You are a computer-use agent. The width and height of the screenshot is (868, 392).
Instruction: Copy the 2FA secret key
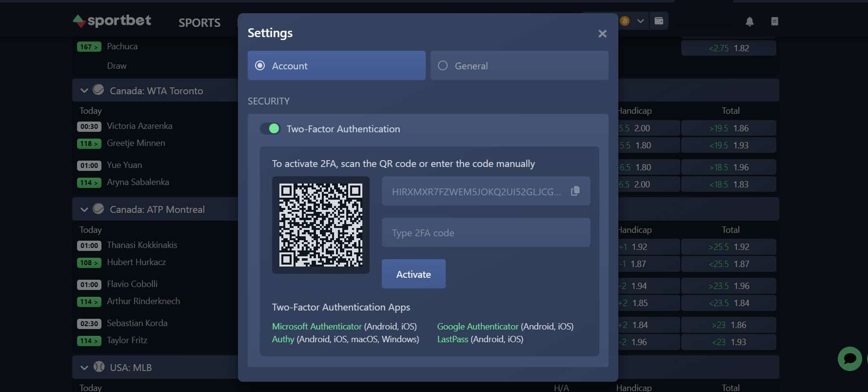(x=575, y=191)
